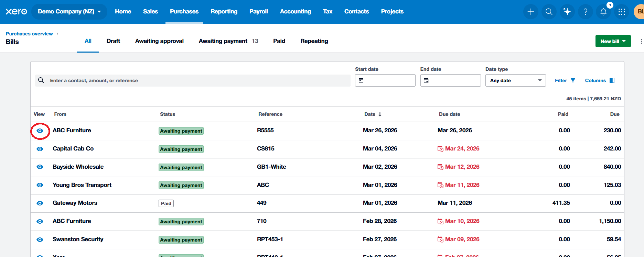Click the Start date input field

point(385,80)
